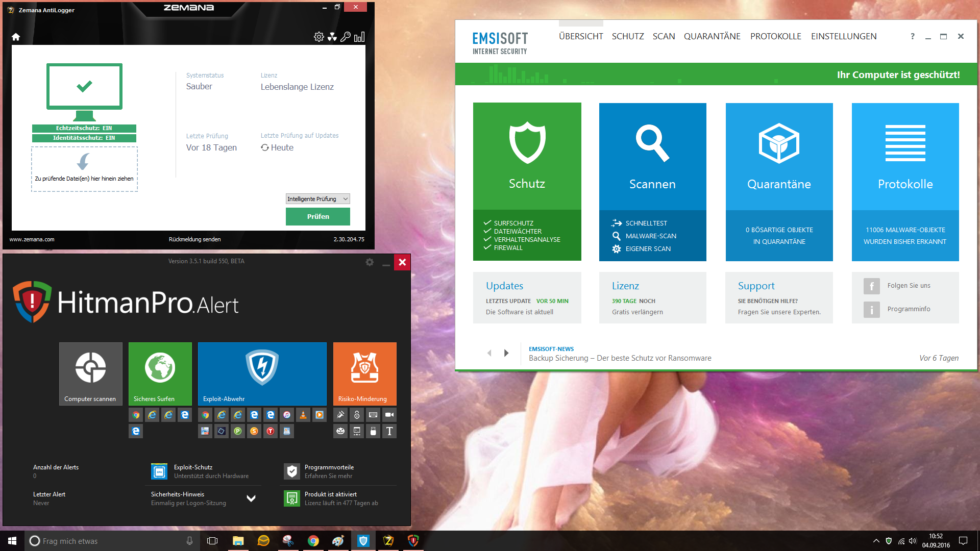The height and width of the screenshot is (551, 980).
Task: Open the Intelligente Prüfung dropdown
Action: coord(317,199)
